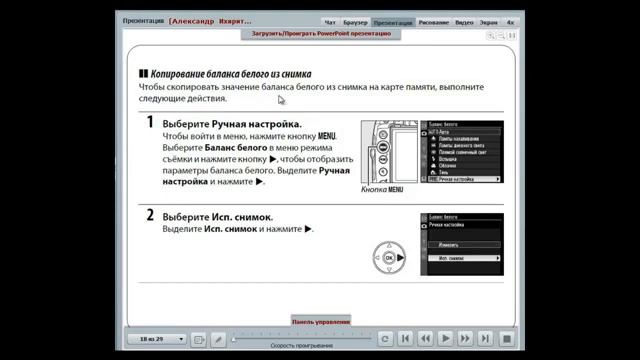The width and height of the screenshot is (640, 360).
Task: Click the pencil annotation icon
Action: click(218, 340)
